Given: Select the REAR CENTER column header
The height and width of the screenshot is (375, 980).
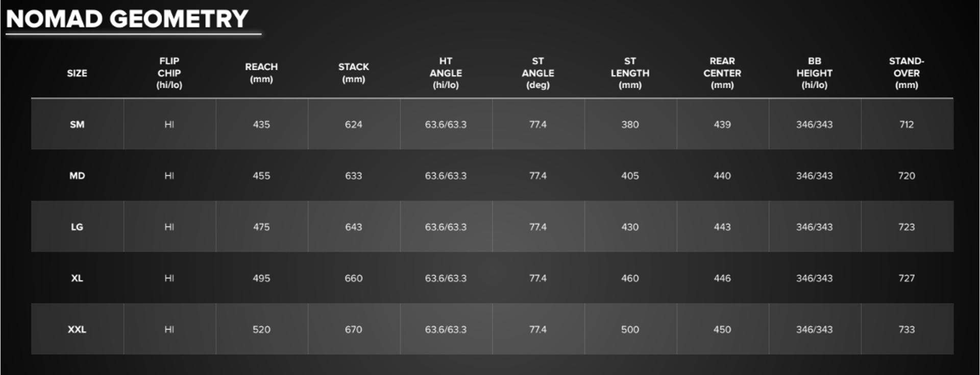Looking at the screenshot, I should (722, 73).
